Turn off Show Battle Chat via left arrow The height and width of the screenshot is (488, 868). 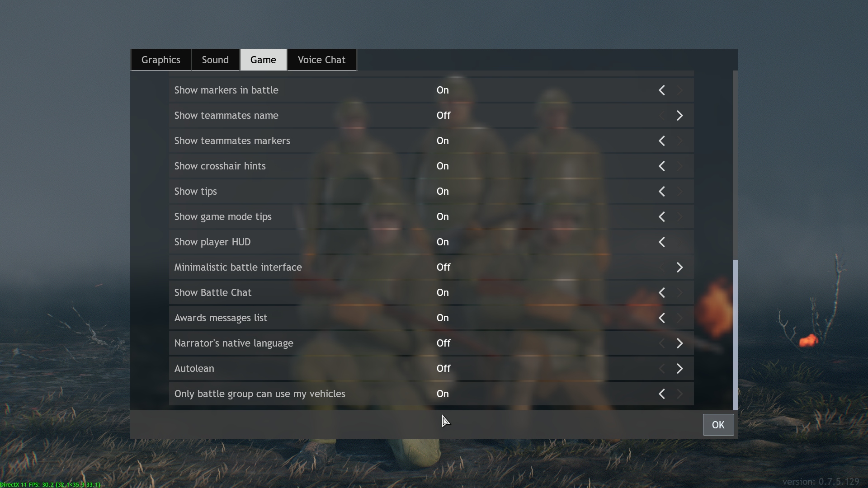[x=661, y=293]
